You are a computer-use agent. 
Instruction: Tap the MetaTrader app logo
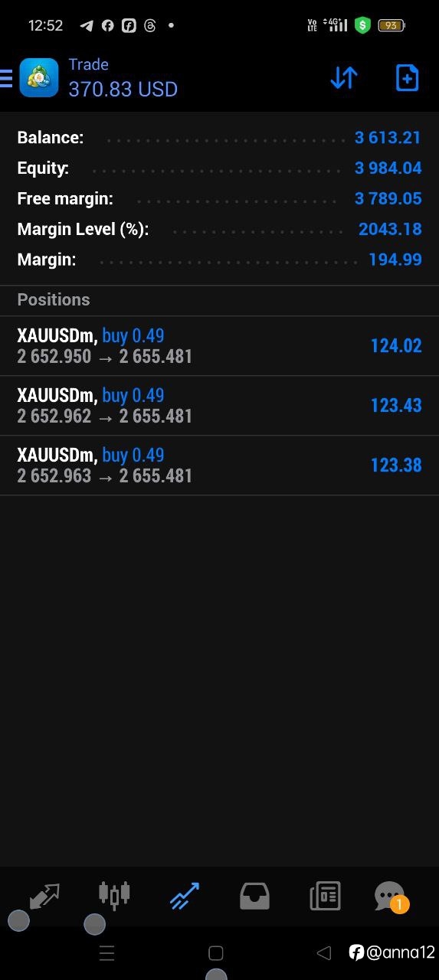[39, 78]
